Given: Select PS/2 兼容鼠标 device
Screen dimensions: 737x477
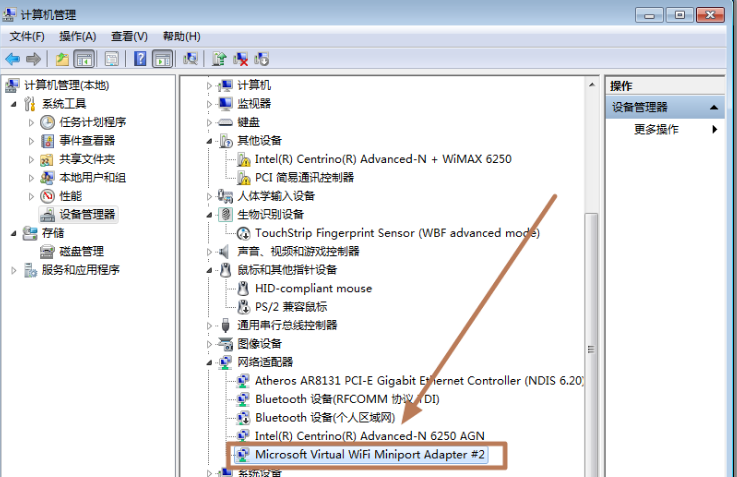Looking at the screenshot, I should click(291, 307).
